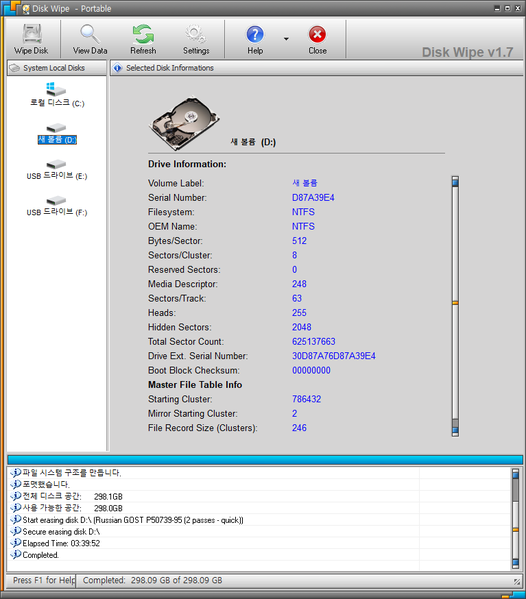Select USB drive (F:)
Image resolution: width=526 pixels, height=599 pixels.
point(57,206)
